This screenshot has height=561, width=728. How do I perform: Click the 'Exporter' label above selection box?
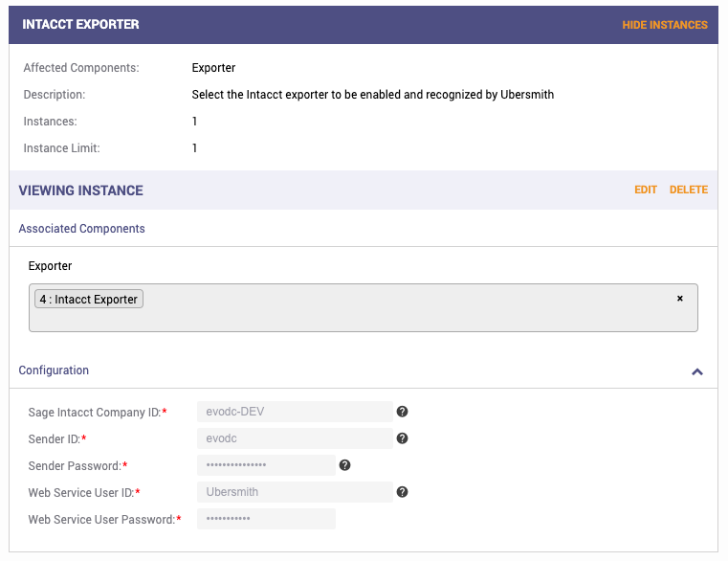50,266
